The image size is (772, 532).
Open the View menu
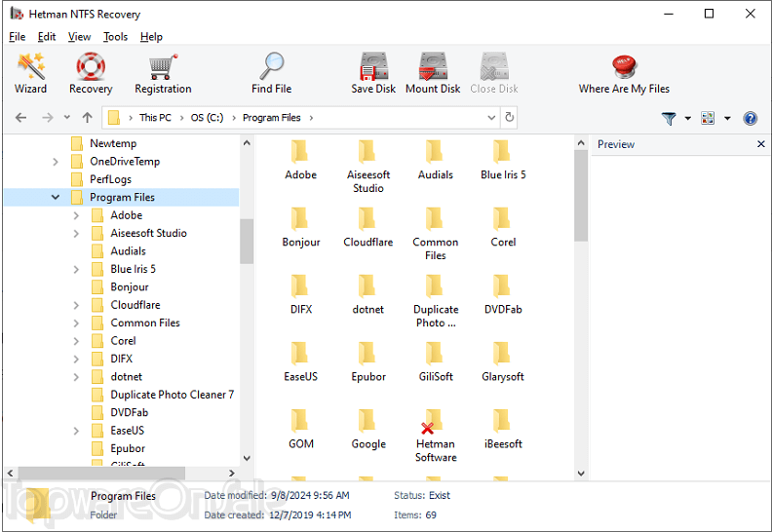(x=79, y=37)
